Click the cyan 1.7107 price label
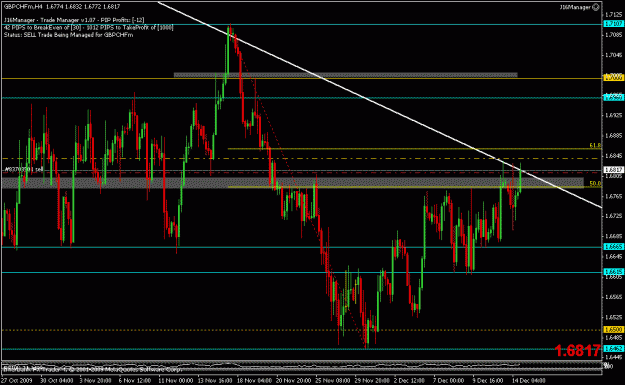The width and height of the screenshot is (625, 385). coord(614,24)
